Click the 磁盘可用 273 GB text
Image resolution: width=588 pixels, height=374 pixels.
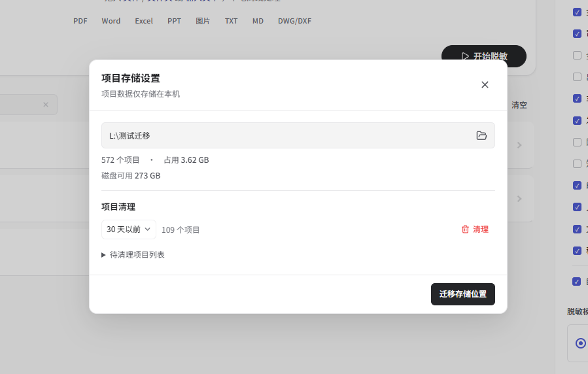131,176
